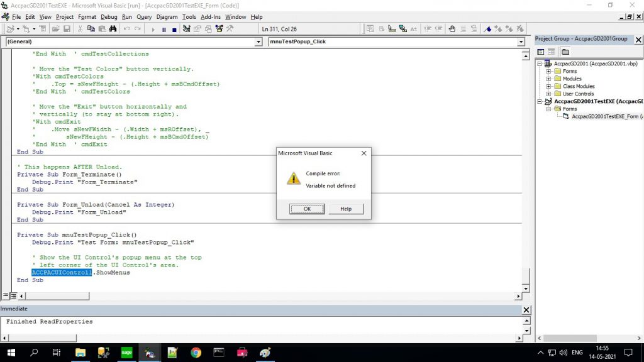Expand the User Controls folder node
Image resolution: width=644 pixels, height=362 pixels.
(x=548, y=94)
